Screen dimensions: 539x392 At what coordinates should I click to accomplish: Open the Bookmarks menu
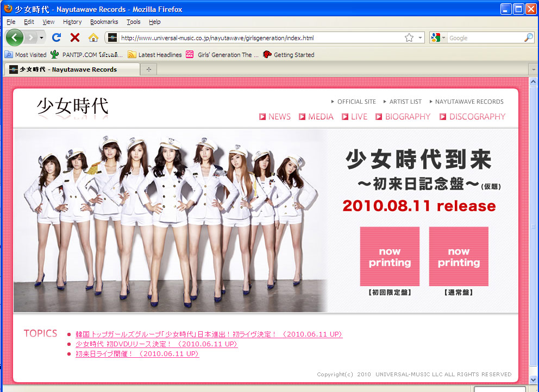pos(104,22)
